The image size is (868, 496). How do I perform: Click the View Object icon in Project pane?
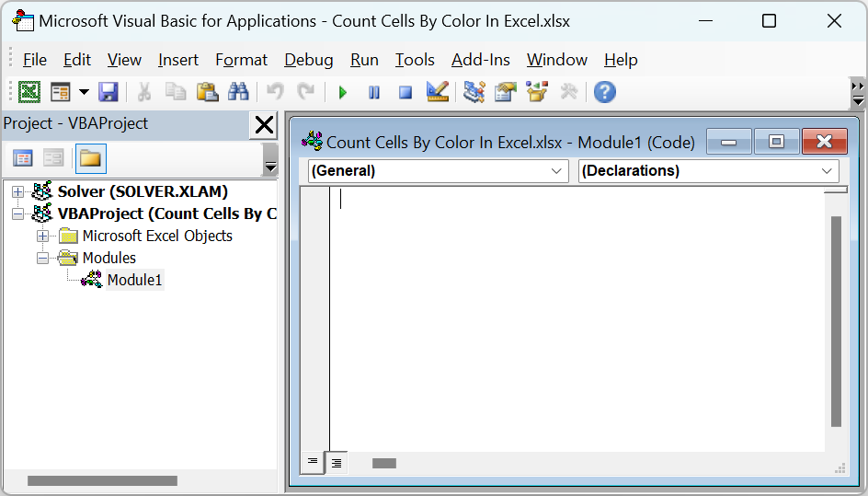(53, 158)
